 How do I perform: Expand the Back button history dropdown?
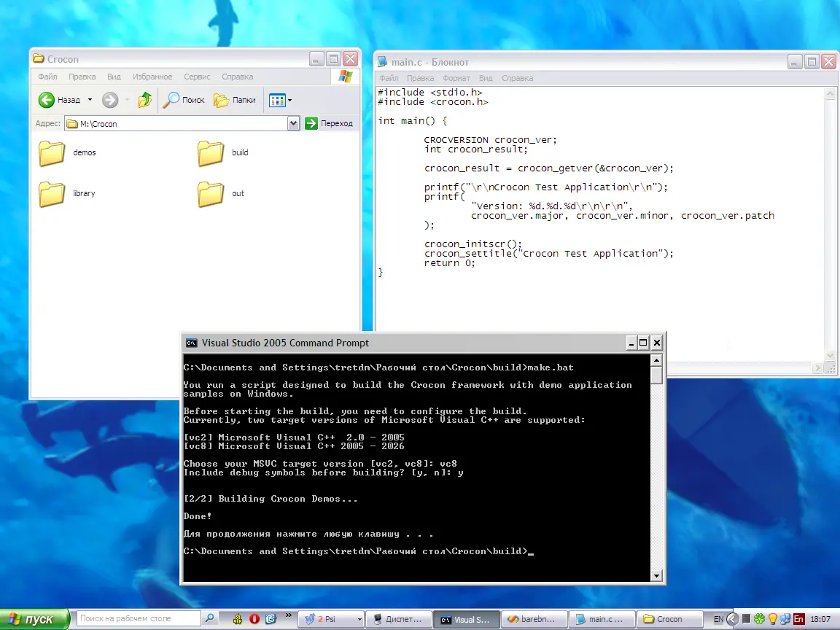point(90,100)
